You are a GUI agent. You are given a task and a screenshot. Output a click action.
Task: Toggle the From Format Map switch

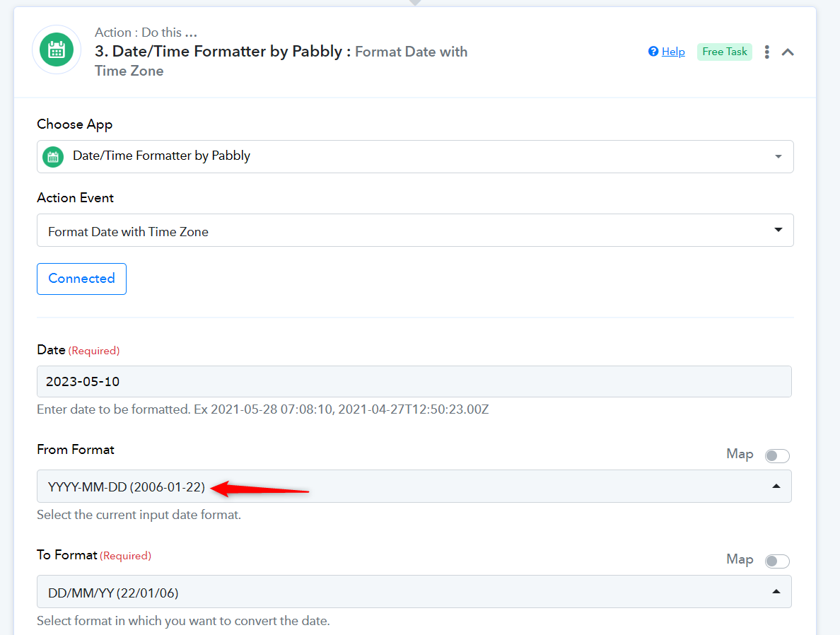click(x=777, y=455)
